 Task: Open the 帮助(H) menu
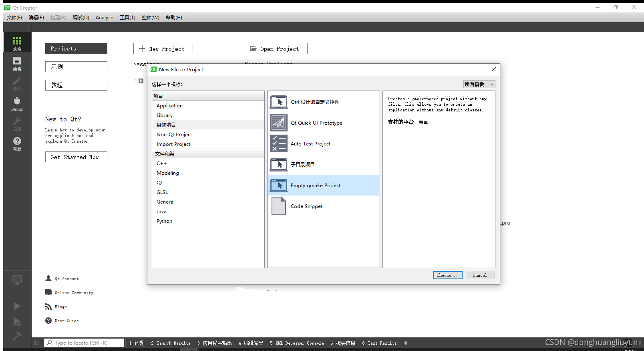(174, 18)
